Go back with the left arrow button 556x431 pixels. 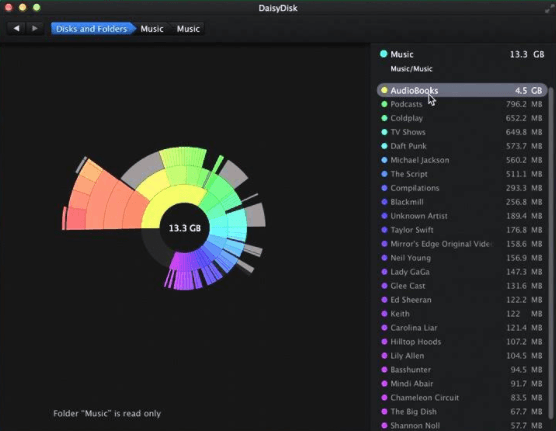point(16,28)
